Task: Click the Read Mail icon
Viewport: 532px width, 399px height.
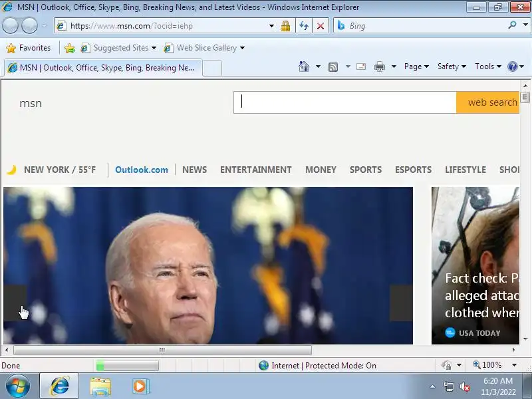Action: [361, 66]
